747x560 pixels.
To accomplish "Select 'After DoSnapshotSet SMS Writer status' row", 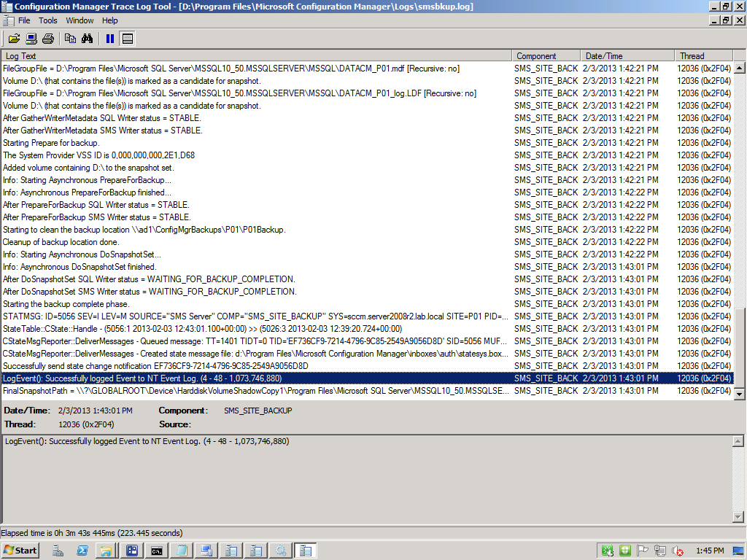I will pyautogui.click(x=367, y=292).
